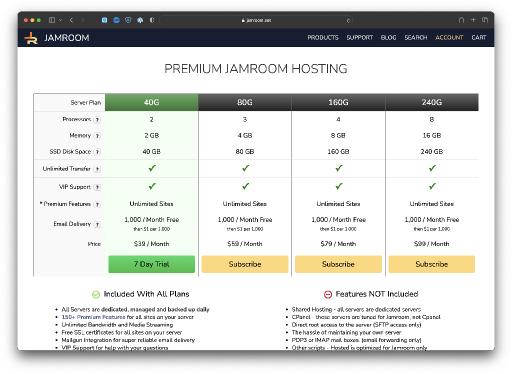
Task: Show tab overview icon
Action: click(x=485, y=20)
